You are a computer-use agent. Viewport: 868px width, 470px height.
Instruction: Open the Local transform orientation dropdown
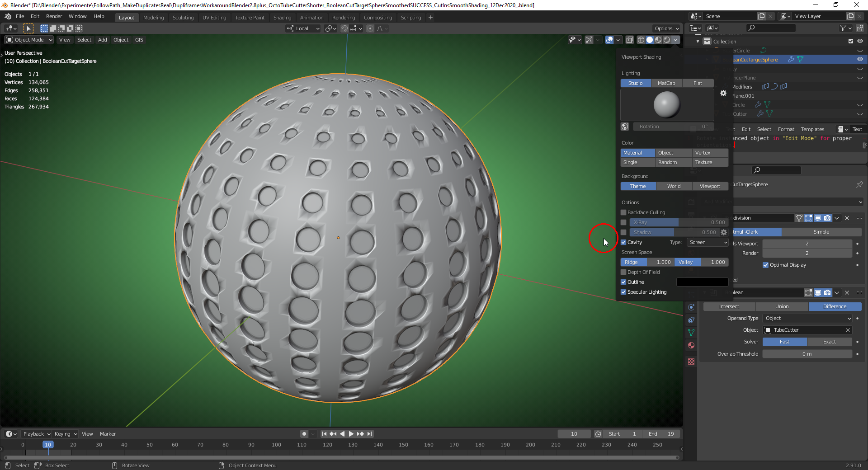(x=303, y=28)
